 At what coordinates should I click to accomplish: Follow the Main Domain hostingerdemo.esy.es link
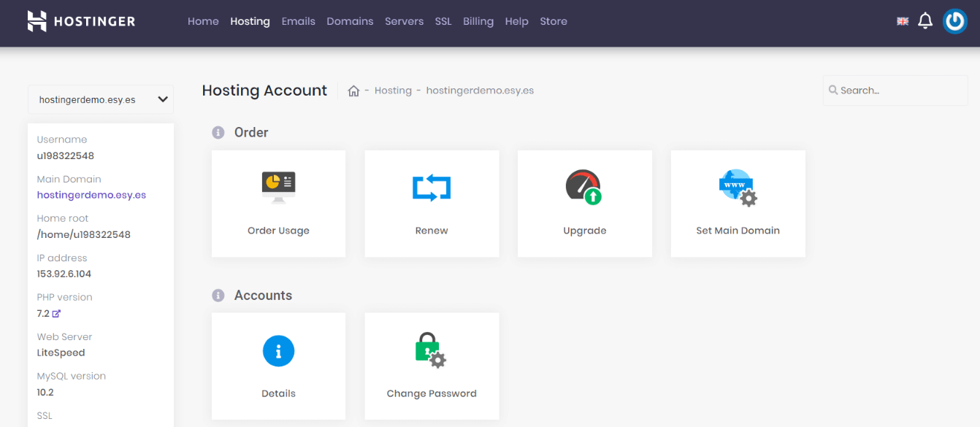91,196
